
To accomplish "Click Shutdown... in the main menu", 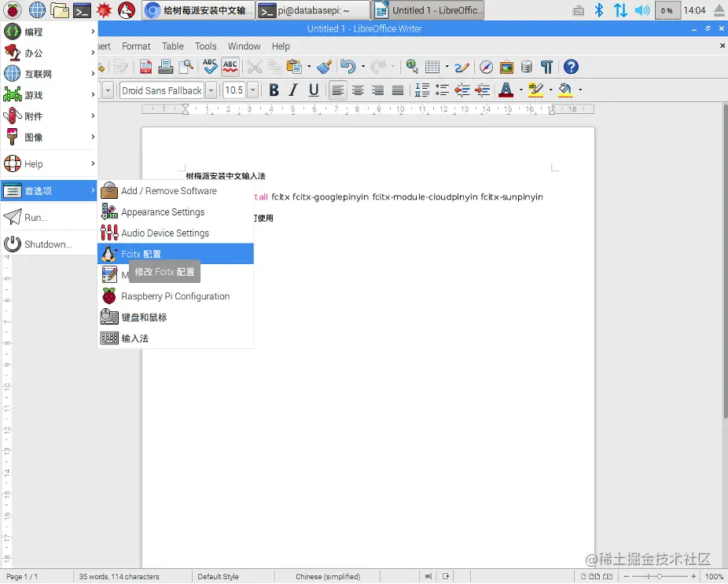I will point(50,244).
